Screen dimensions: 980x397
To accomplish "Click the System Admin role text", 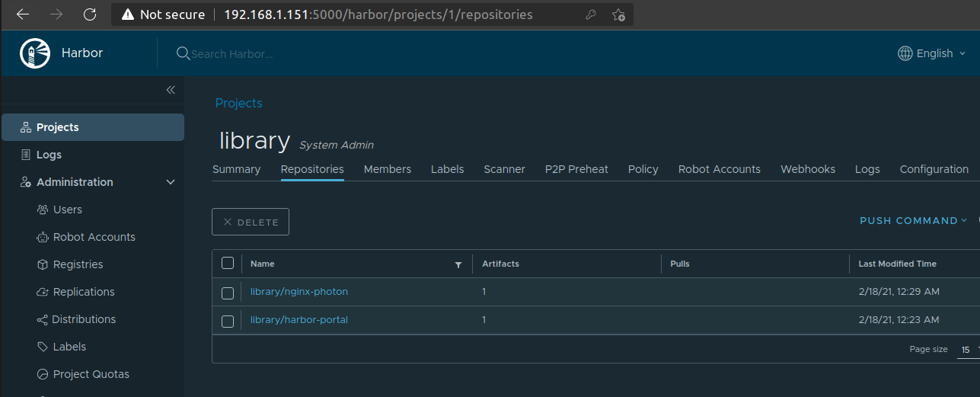I will click(337, 145).
